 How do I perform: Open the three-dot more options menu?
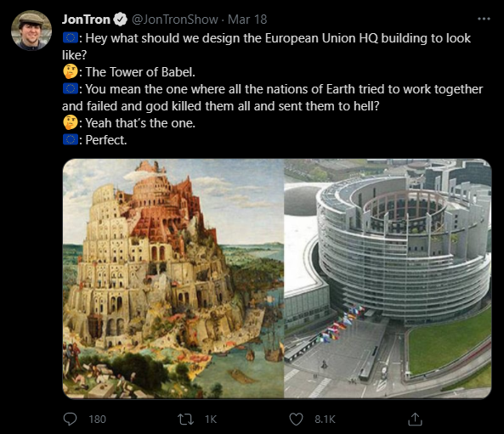point(484,19)
